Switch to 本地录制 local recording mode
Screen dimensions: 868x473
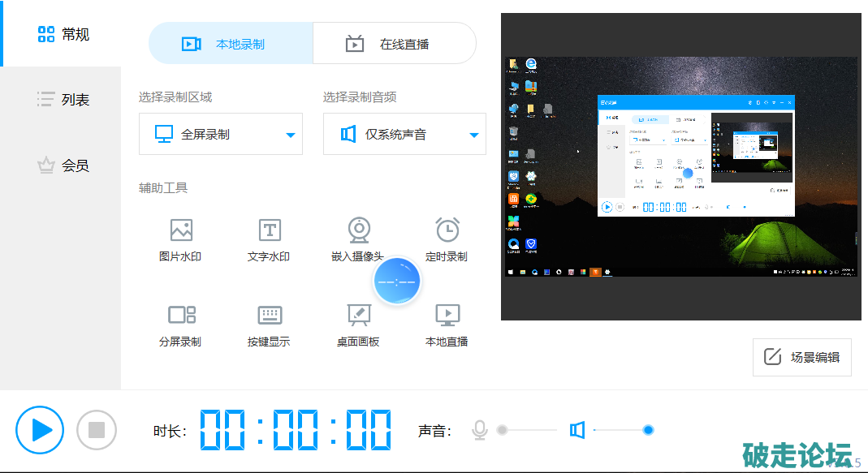tap(231, 44)
